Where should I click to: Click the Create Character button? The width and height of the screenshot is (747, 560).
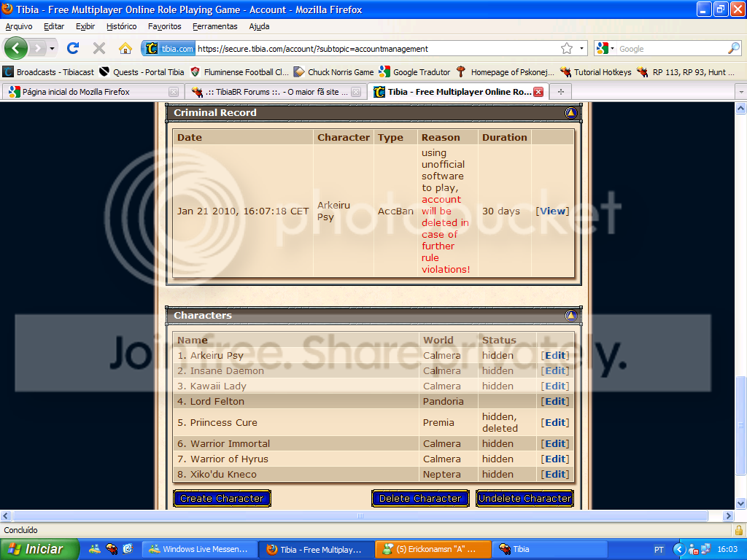pos(222,499)
